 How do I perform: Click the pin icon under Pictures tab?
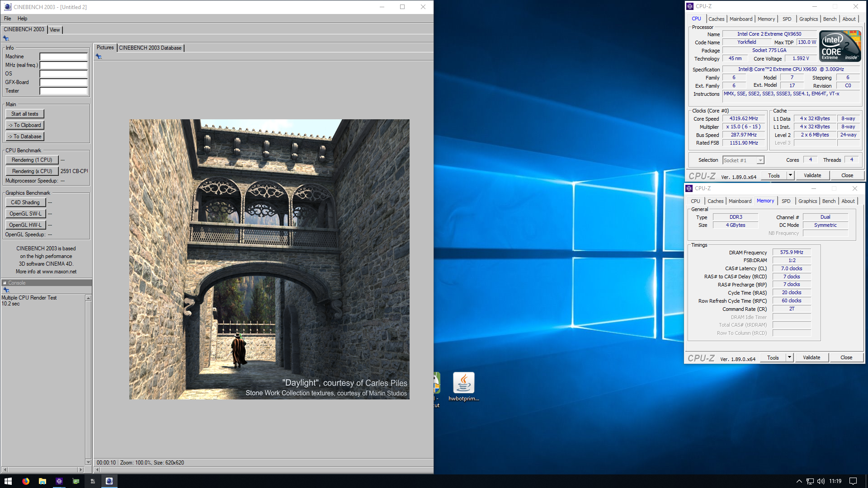click(99, 56)
